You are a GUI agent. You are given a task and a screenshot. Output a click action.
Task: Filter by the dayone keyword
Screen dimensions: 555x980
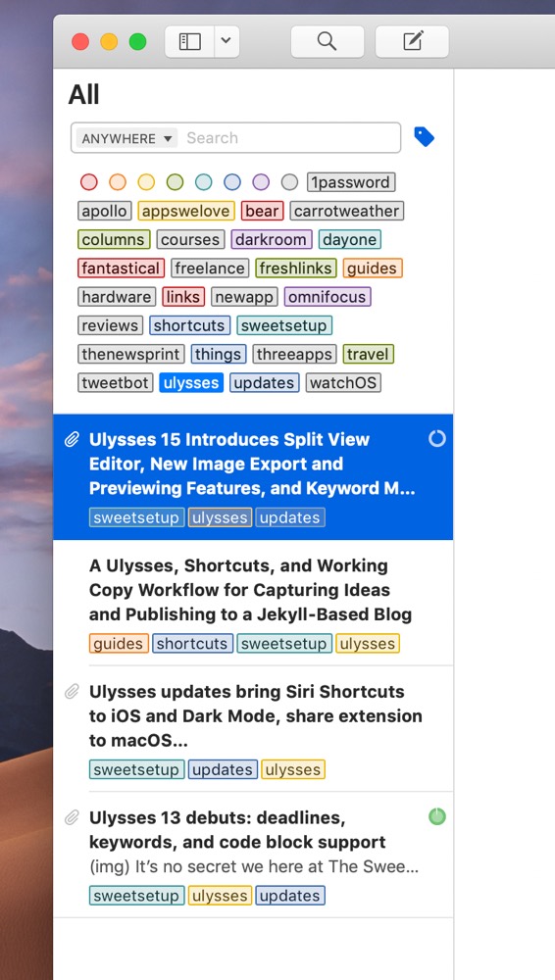tap(350, 240)
